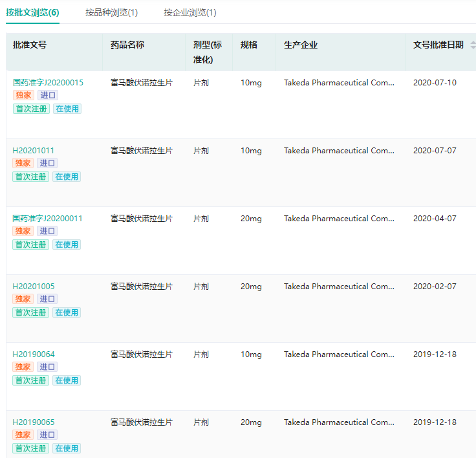Click date 2020-07-07
Viewport: 476px width, 458px height.
click(435, 151)
